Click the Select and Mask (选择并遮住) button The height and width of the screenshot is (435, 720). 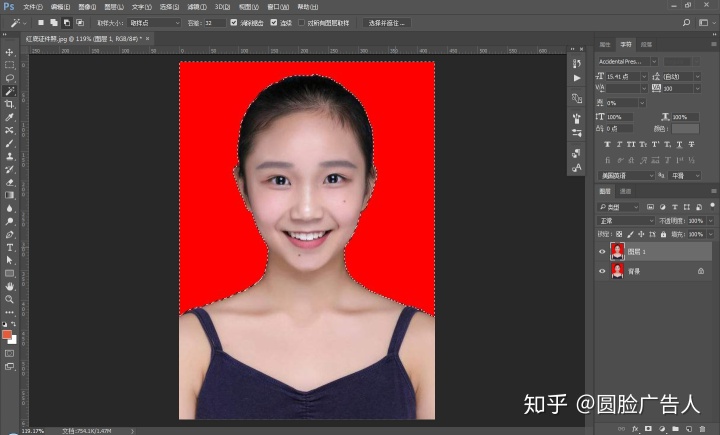click(387, 23)
